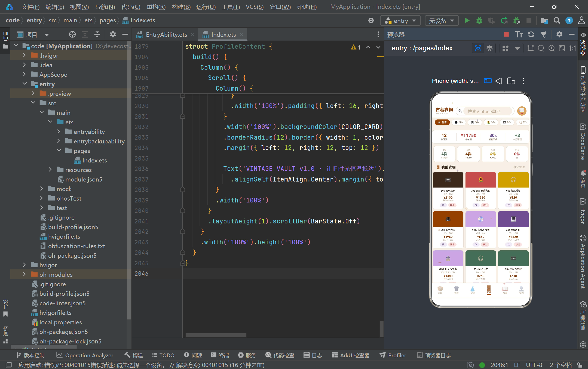Click the target locate icon beside entry selector

click(x=371, y=20)
